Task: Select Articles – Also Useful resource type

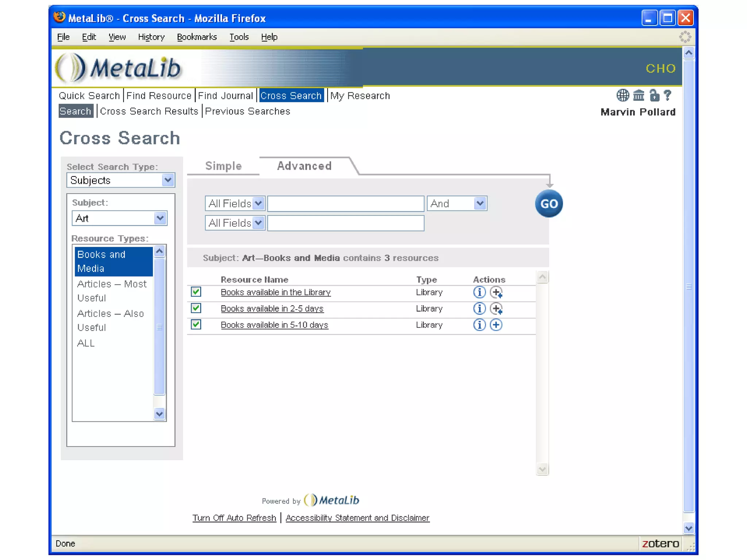Action: 113,320
